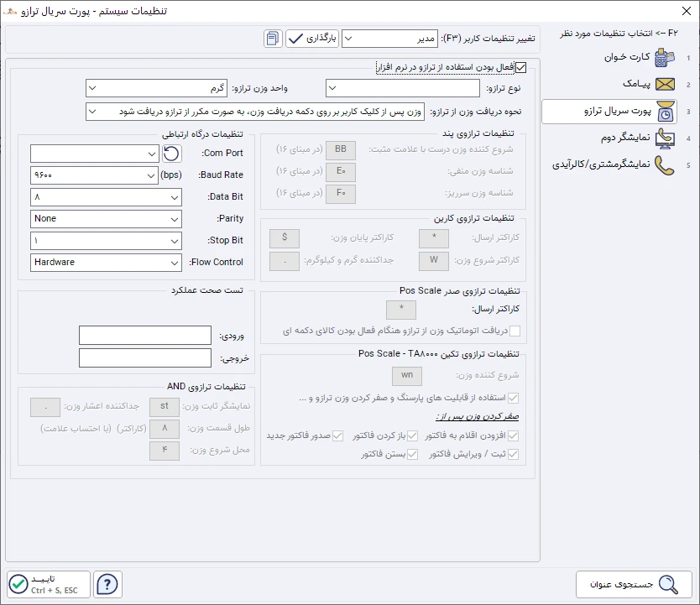Open the نمایشگر دوم second display icon
700x605 pixels.
coord(665,138)
